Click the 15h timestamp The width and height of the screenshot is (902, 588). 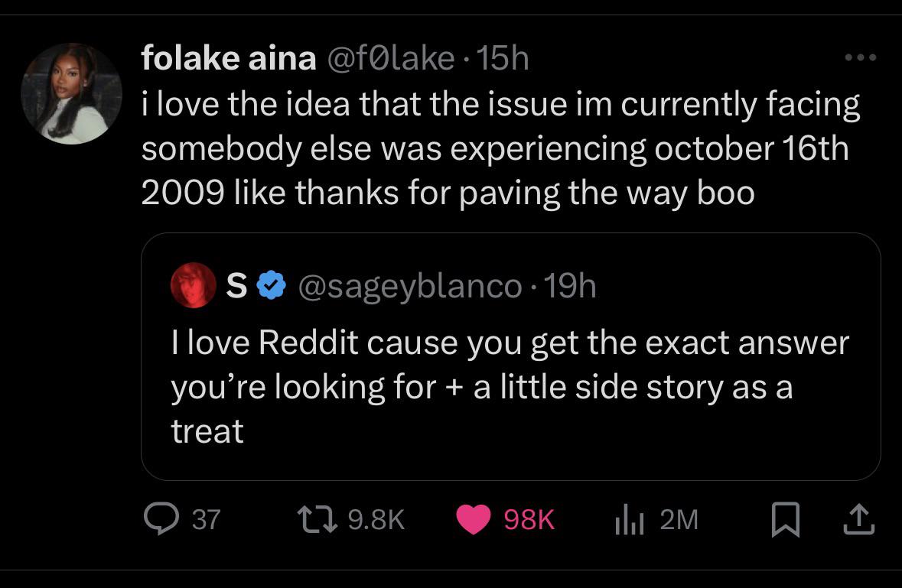[x=503, y=59]
